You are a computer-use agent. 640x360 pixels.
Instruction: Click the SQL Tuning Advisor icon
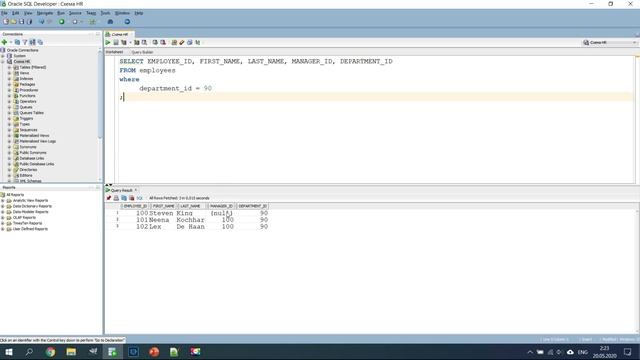click(x=144, y=42)
